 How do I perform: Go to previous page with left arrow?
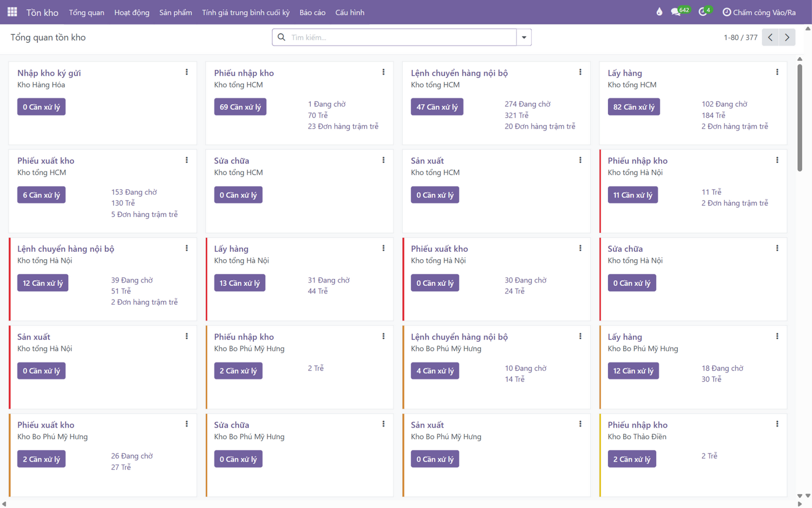pos(770,38)
